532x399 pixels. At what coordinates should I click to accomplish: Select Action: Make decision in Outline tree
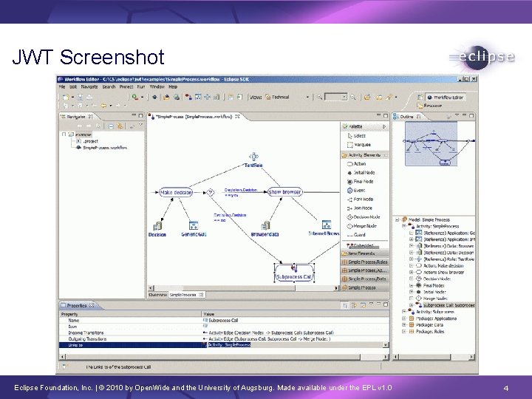point(440,266)
